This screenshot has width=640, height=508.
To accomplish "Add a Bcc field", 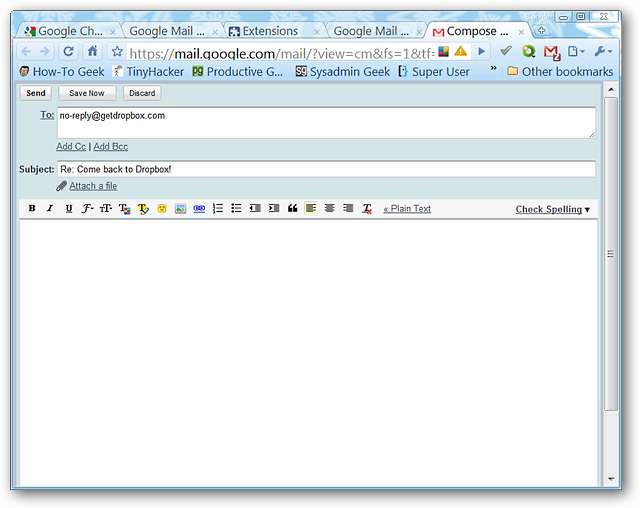I will tap(111, 146).
